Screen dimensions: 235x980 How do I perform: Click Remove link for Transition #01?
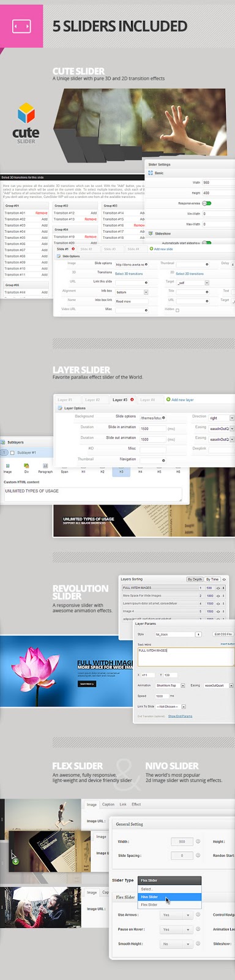[41, 213]
